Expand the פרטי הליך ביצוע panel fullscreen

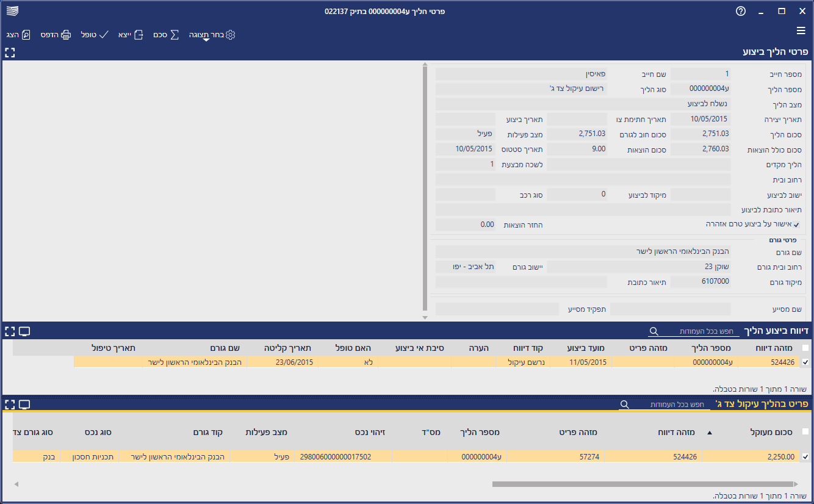(9, 52)
